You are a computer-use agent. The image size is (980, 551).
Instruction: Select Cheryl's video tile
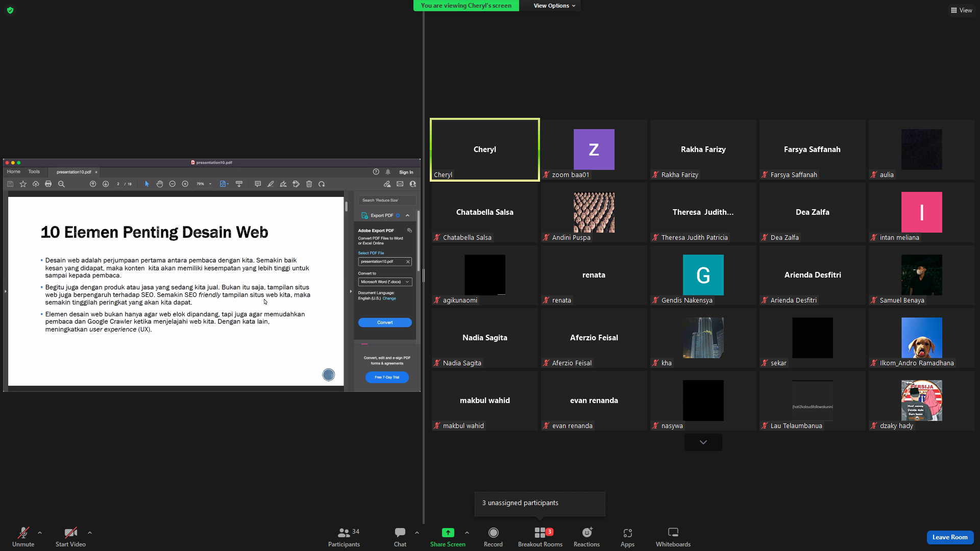click(x=484, y=149)
